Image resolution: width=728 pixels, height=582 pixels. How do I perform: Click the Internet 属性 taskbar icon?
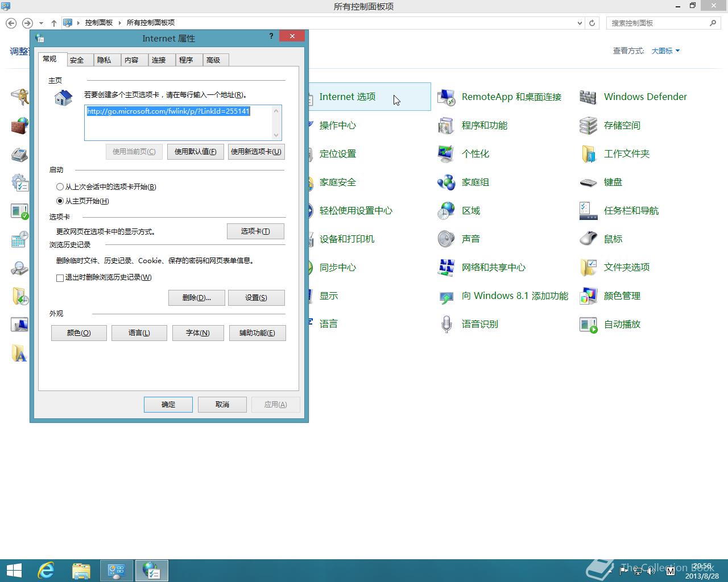click(152, 570)
